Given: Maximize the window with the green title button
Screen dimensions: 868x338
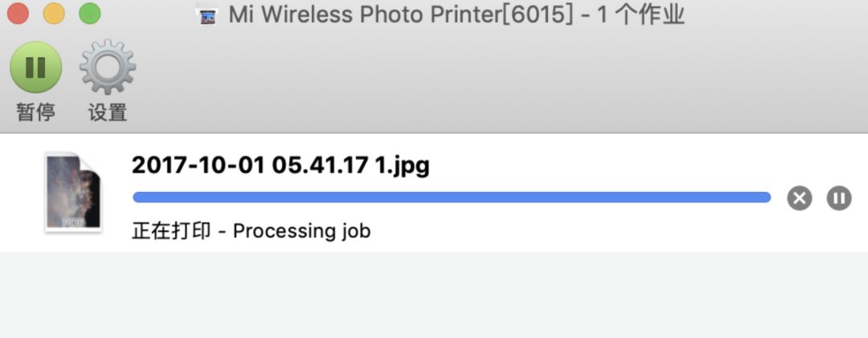Looking at the screenshot, I should pyautogui.click(x=90, y=14).
